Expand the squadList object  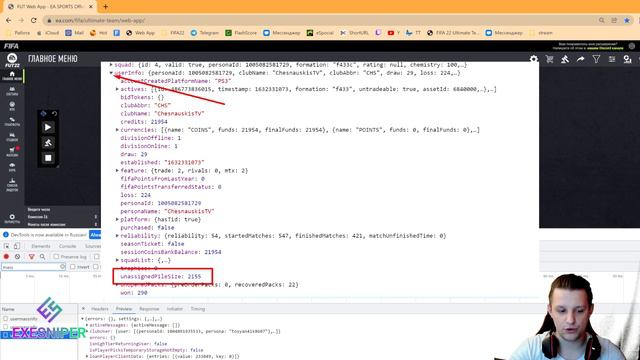click(117, 260)
